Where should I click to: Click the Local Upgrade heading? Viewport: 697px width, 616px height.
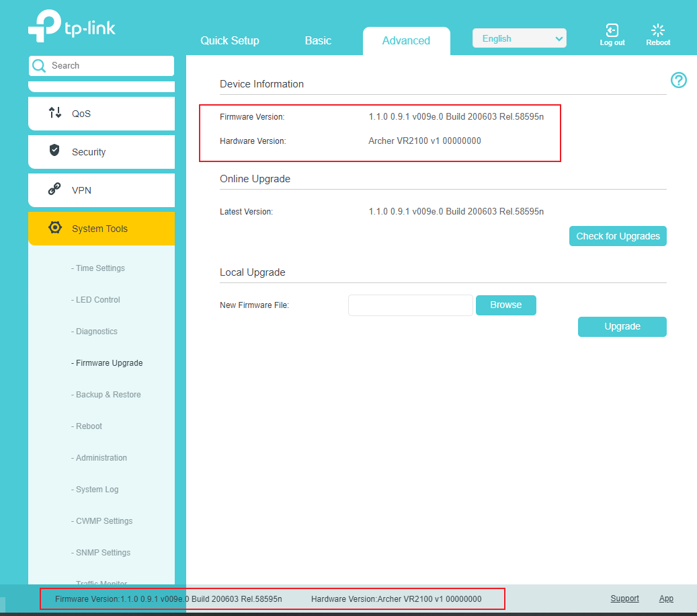(253, 272)
